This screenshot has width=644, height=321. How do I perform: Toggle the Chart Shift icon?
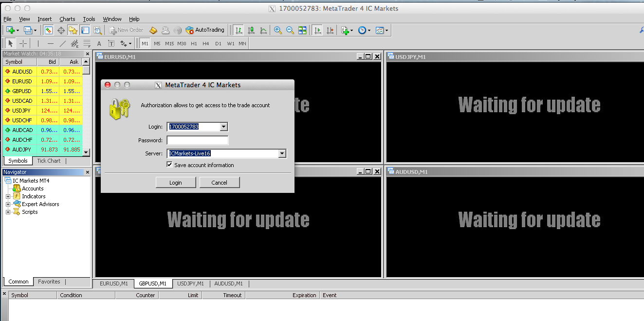click(x=331, y=30)
